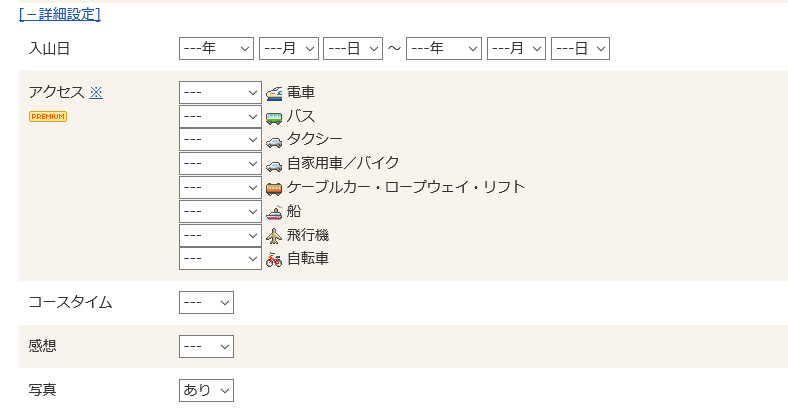This screenshot has height=408, width=788.
Task: Open the first 入山日 year dropdown
Action: tap(216, 48)
